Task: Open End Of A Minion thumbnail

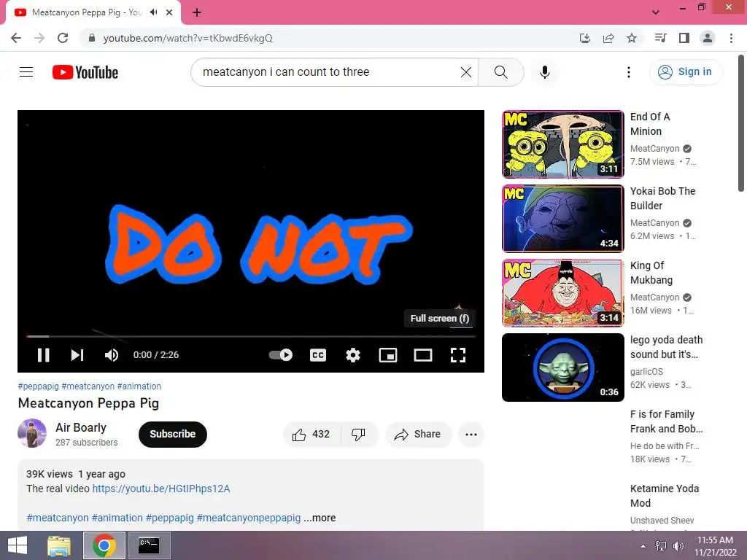Action: (562, 144)
